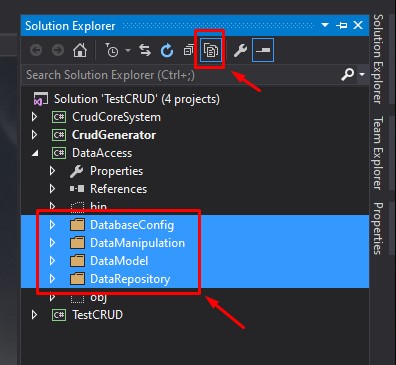Click the C# icon of CrudGenerator
Viewport: 396px width, 365px height.
[59, 135]
